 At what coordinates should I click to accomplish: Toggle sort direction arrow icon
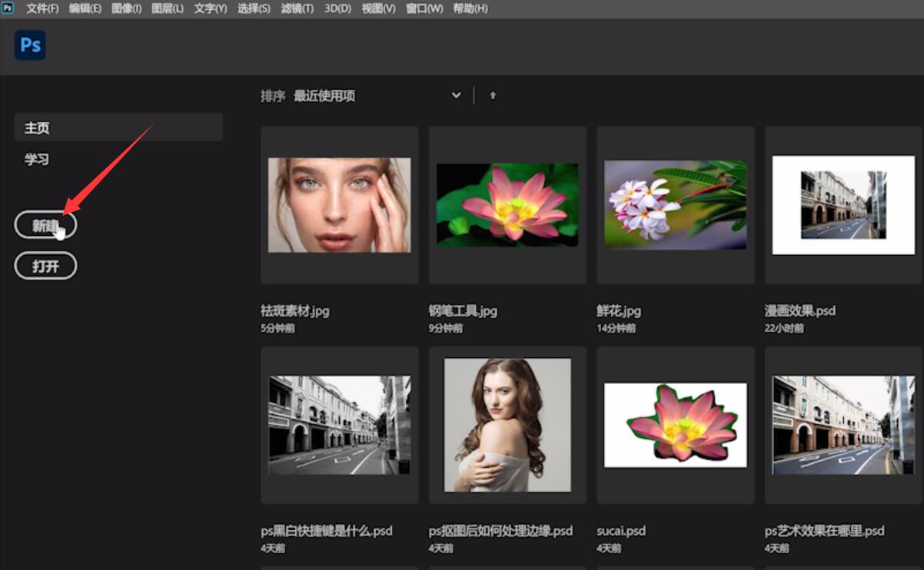pos(493,96)
